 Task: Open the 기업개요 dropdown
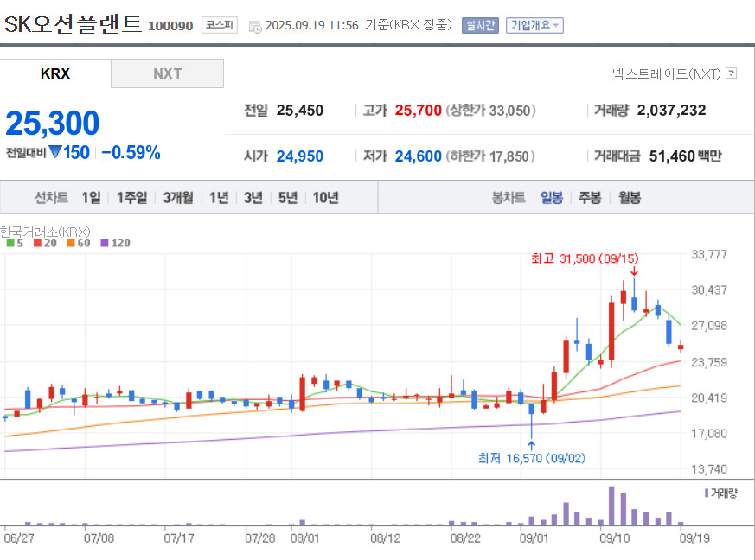(534, 25)
